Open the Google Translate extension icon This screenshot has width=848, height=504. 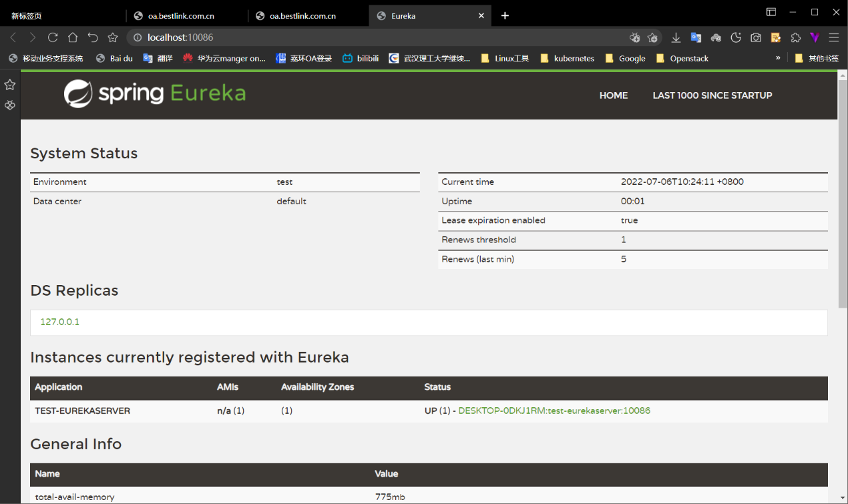[696, 37]
